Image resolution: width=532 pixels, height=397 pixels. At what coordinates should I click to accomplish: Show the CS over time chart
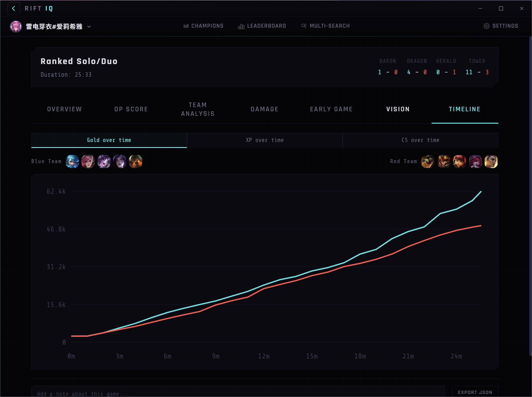tap(420, 140)
